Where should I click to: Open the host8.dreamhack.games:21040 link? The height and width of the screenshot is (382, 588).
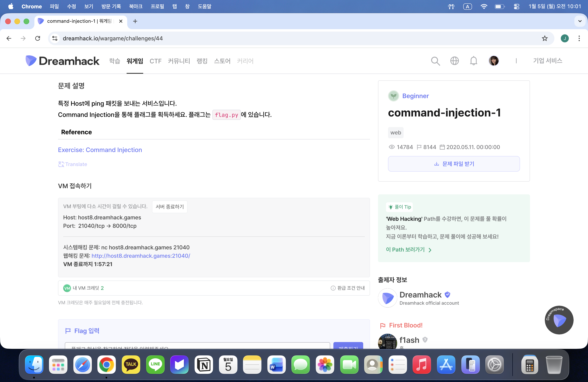141,256
